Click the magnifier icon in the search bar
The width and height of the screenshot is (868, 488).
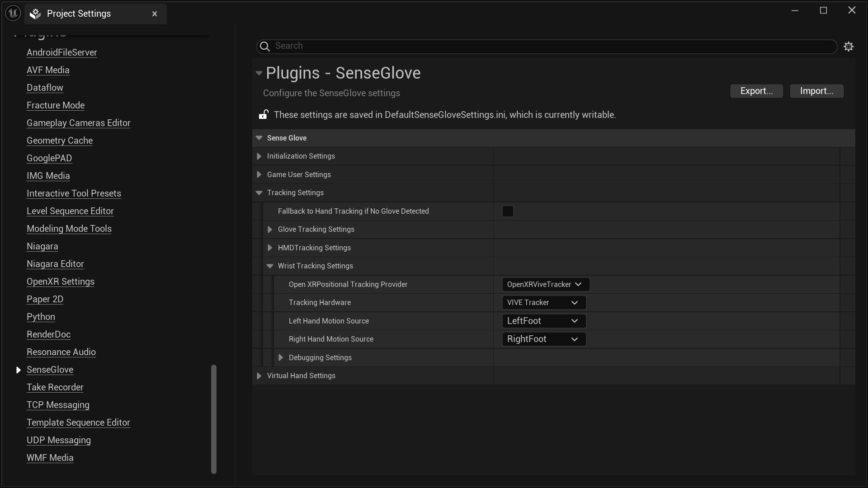[x=264, y=47]
